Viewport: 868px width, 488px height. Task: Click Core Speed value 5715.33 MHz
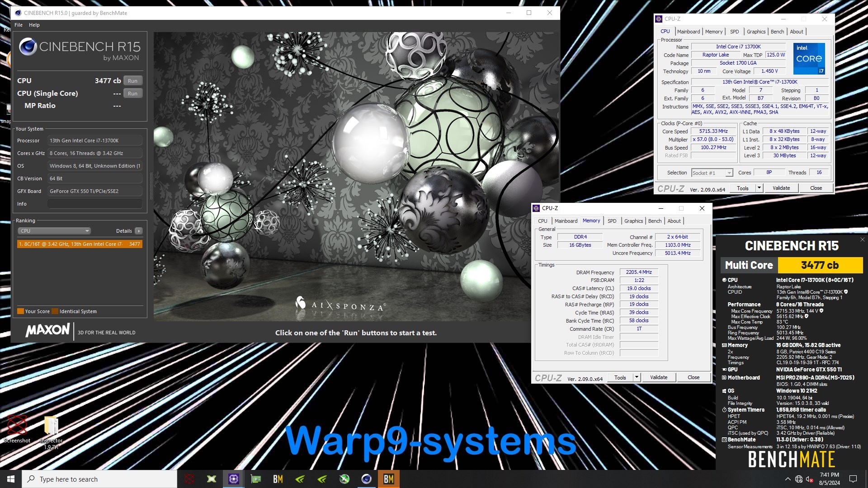click(713, 131)
